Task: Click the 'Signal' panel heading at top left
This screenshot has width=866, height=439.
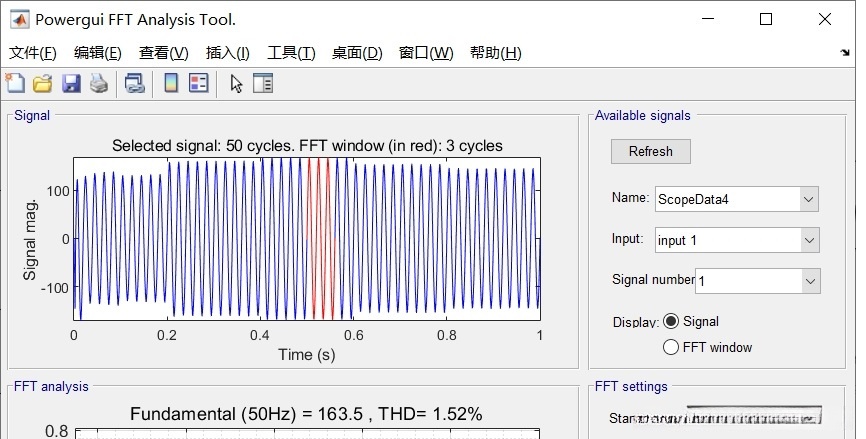Action: pyautogui.click(x=32, y=115)
